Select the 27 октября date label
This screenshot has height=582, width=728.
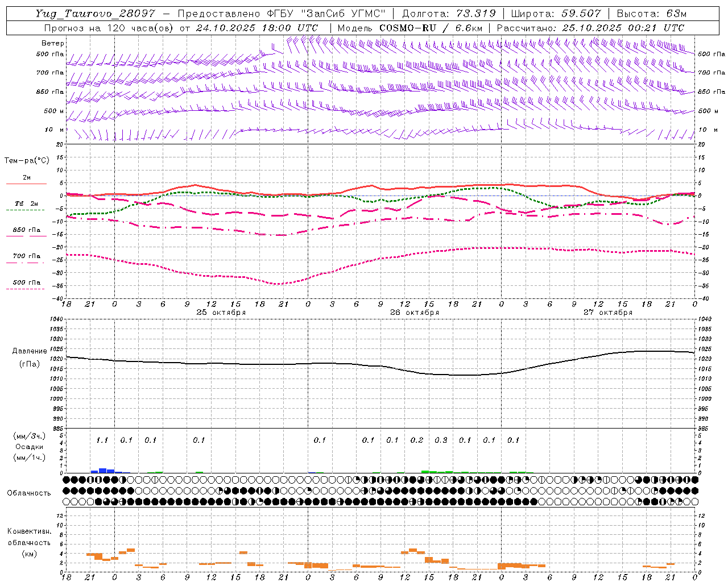tap(607, 312)
